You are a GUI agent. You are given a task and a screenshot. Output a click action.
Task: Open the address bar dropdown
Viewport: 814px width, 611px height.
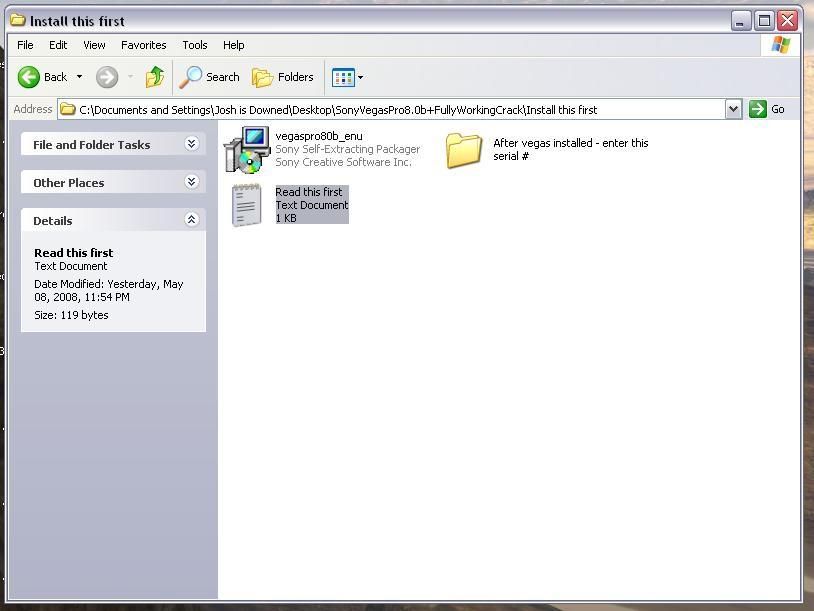coord(733,109)
